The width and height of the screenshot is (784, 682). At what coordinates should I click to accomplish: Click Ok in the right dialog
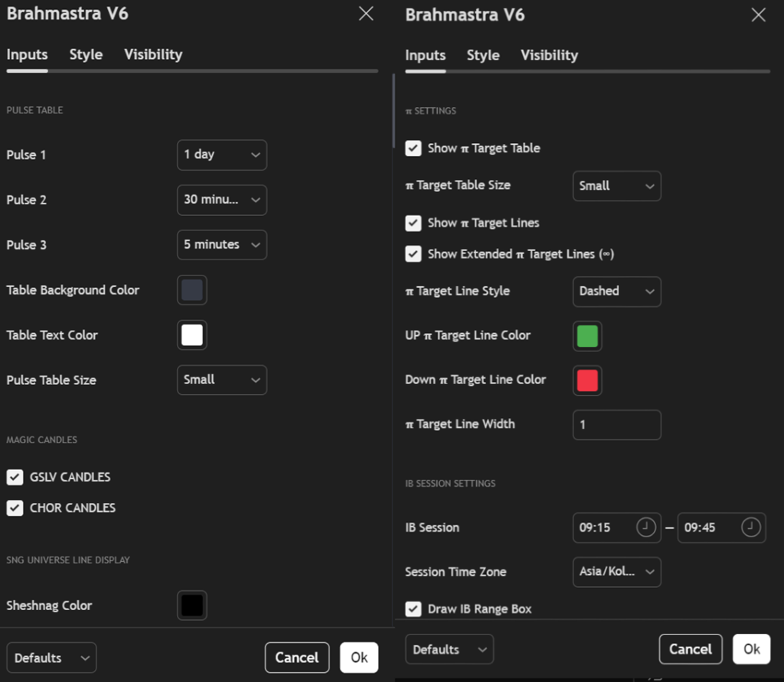[751, 649]
